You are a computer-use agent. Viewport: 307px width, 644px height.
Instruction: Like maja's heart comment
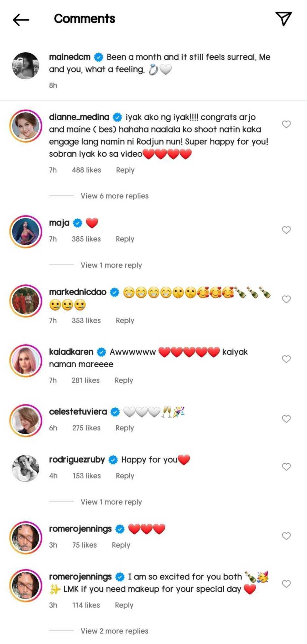point(286,230)
